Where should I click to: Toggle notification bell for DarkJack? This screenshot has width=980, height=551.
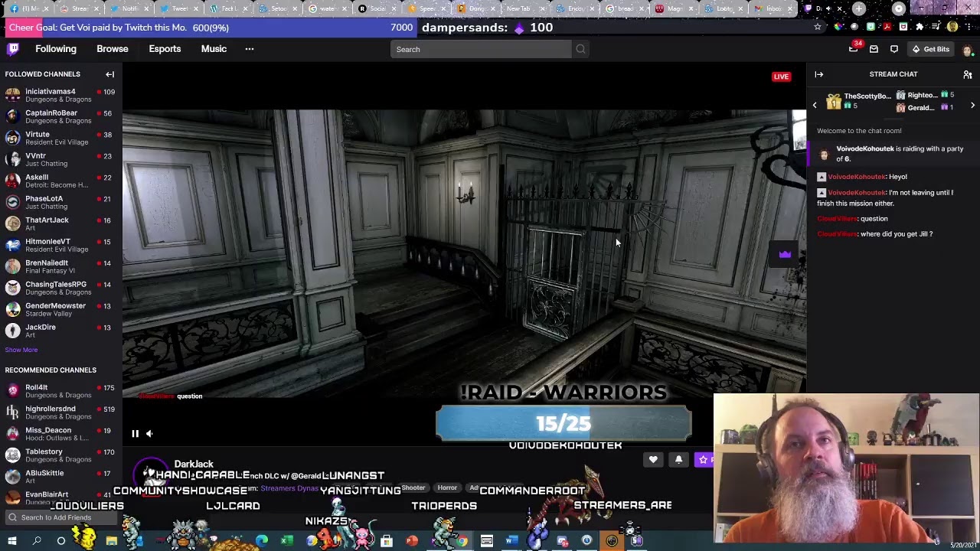(678, 460)
